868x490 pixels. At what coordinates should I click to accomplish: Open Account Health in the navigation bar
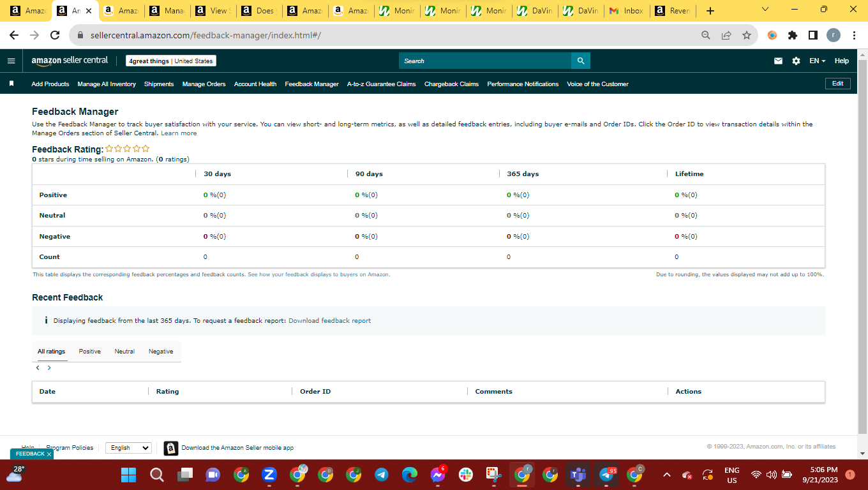[255, 84]
